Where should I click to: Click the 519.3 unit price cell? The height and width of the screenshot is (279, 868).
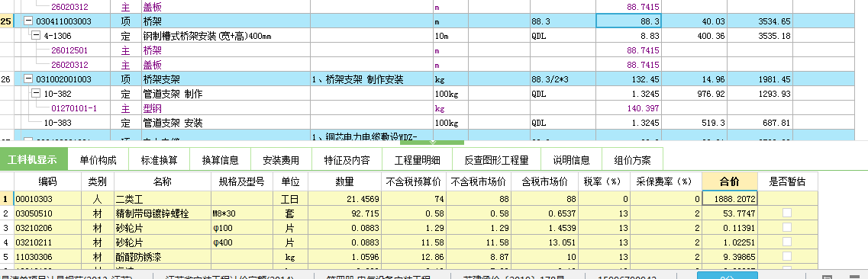(x=694, y=123)
